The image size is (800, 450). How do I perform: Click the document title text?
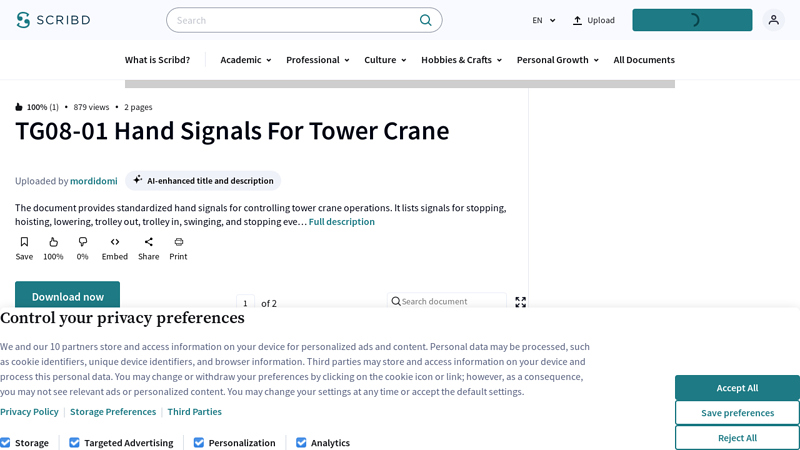pos(232,131)
